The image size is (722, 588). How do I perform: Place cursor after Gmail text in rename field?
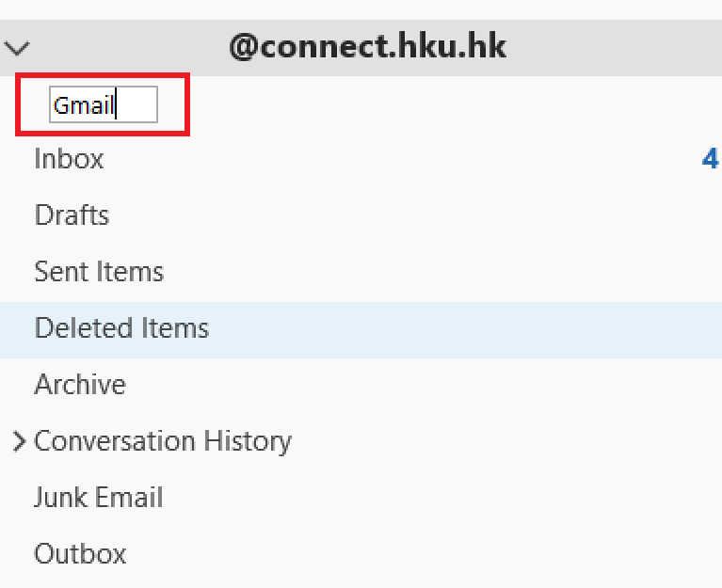(116, 105)
